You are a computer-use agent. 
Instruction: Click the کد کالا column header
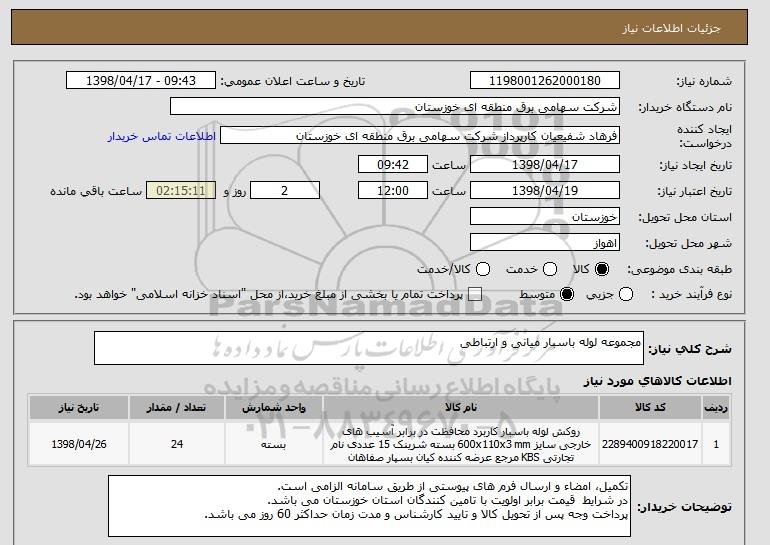[x=650, y=408]
